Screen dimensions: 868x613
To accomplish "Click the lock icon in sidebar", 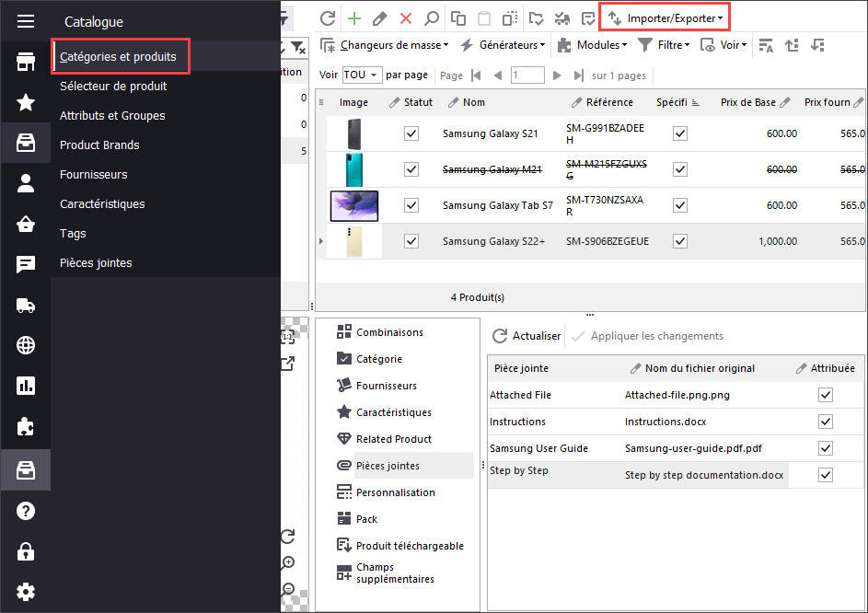I will [x=26, y=551].
